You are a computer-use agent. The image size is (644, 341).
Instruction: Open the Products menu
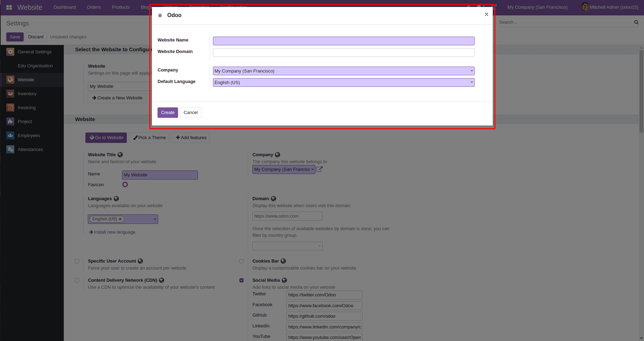[121, 7]
